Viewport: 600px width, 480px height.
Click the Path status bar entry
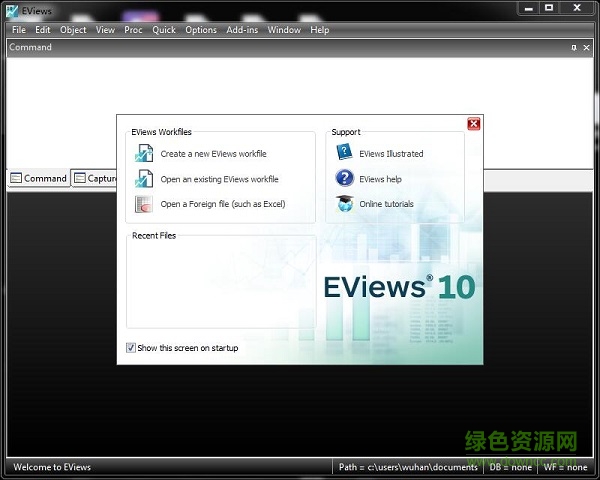pyautogui.click(x=408, y=467)
